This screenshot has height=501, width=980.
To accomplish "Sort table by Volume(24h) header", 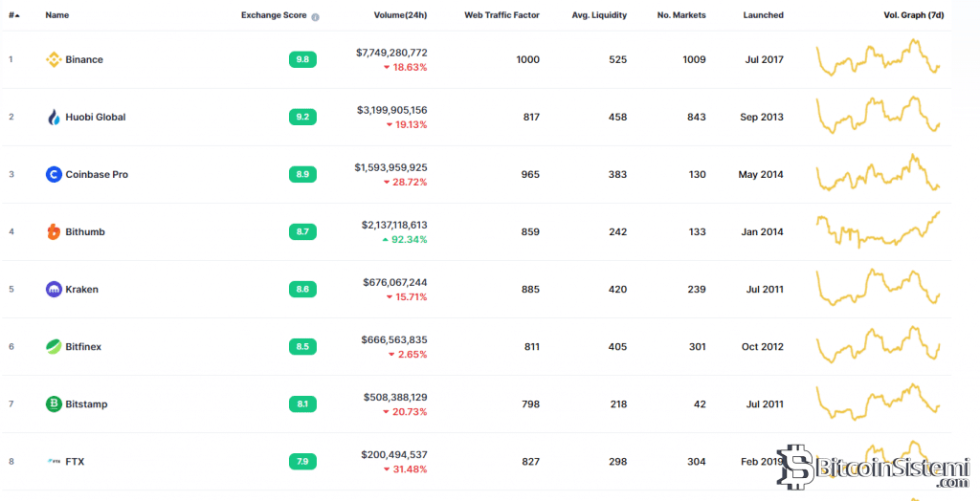I will (x=402, y=15).
